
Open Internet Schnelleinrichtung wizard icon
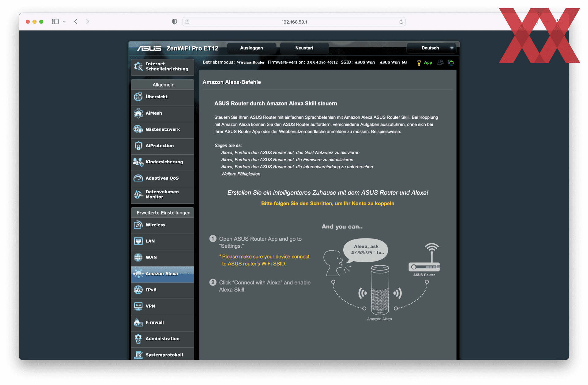[x=138, y=67]
